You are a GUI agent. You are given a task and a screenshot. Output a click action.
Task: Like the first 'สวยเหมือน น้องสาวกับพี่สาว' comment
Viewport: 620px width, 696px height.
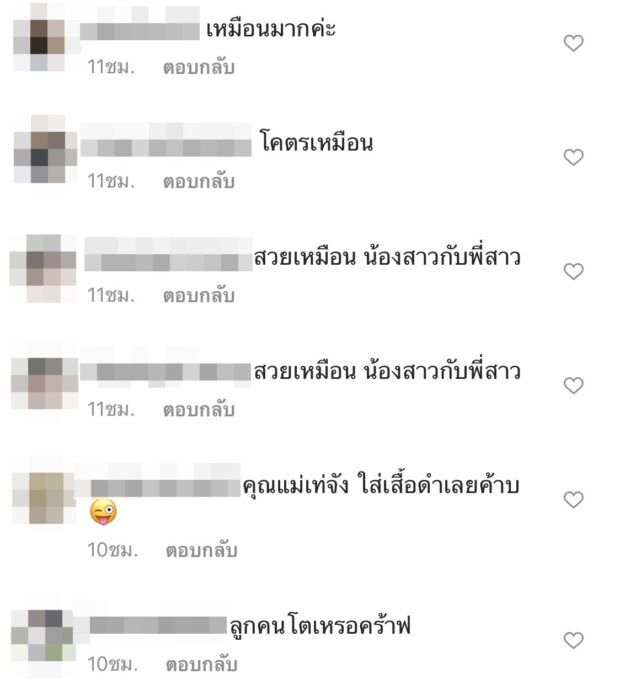(573, 271)
